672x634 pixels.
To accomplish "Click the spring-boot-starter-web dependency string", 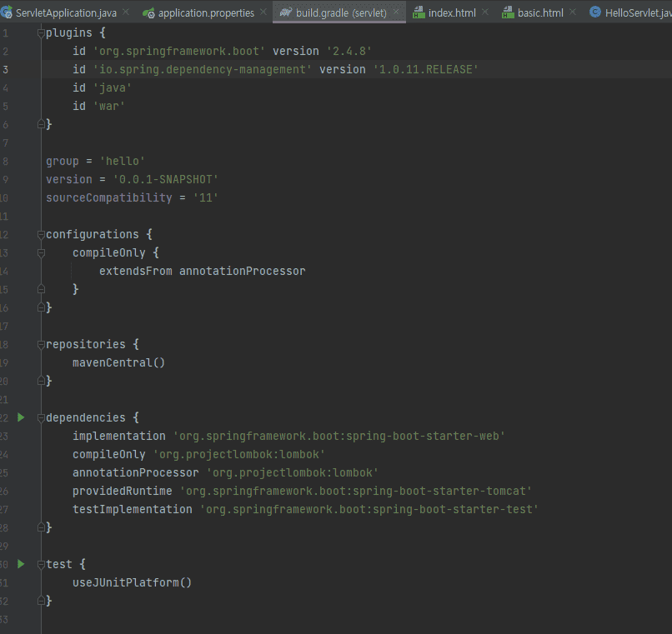I will point(339,436).
